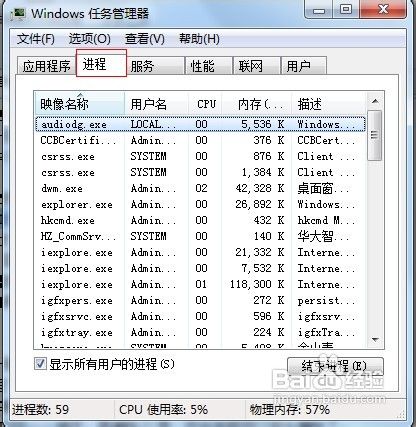Toggle 显示所有用户的进程 checkbox
This screenshot has height=427, width=416.
(x=40, y=364)
